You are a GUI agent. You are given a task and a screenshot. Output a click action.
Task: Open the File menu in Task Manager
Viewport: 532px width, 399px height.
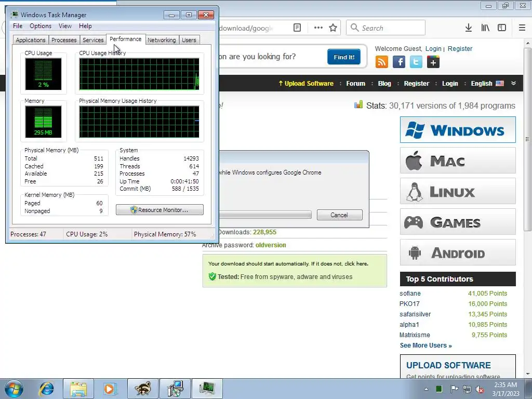click(x=18, y=26)
